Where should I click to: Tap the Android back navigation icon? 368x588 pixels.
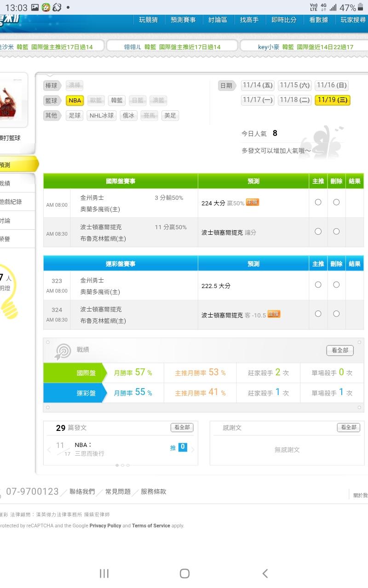[x=265, y=573]
